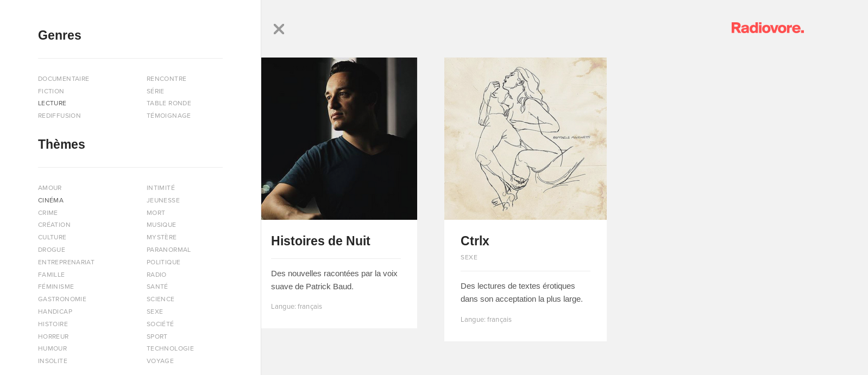Filter by the Témoignage genre
Screen dimensions: 868x375
pos(168,116)
